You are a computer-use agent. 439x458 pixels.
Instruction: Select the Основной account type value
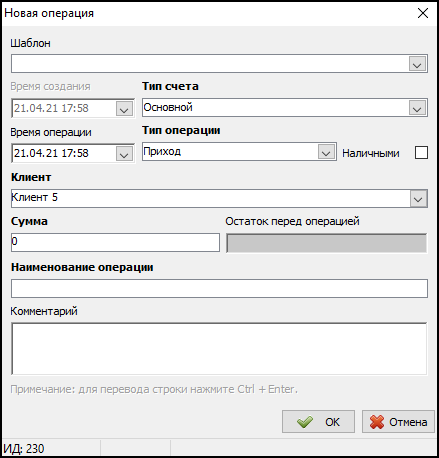point(168,107)
